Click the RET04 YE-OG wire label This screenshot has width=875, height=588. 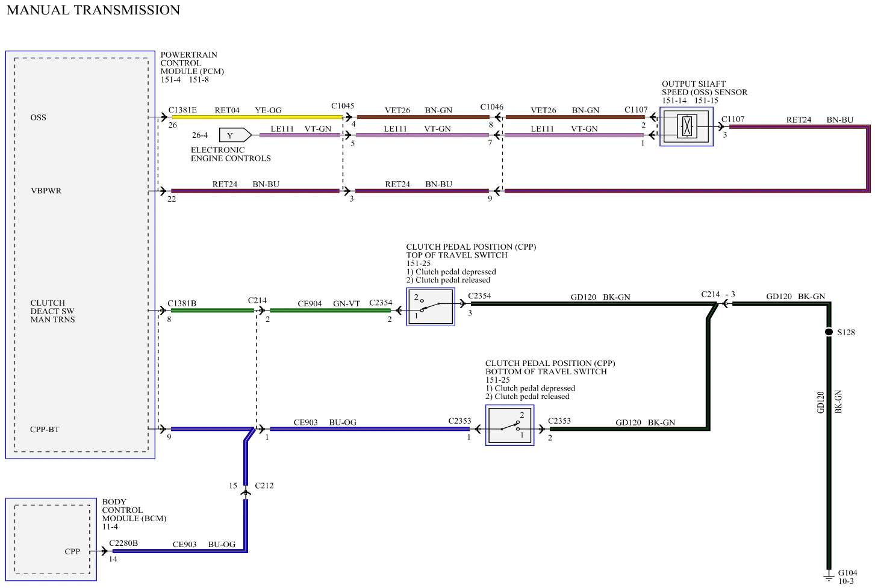[x=248, y=110]
